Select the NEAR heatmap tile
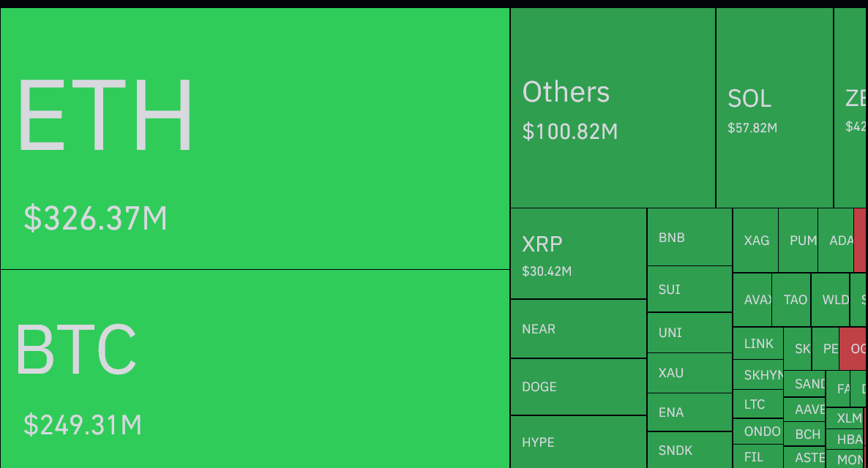 tap(578, 328)
